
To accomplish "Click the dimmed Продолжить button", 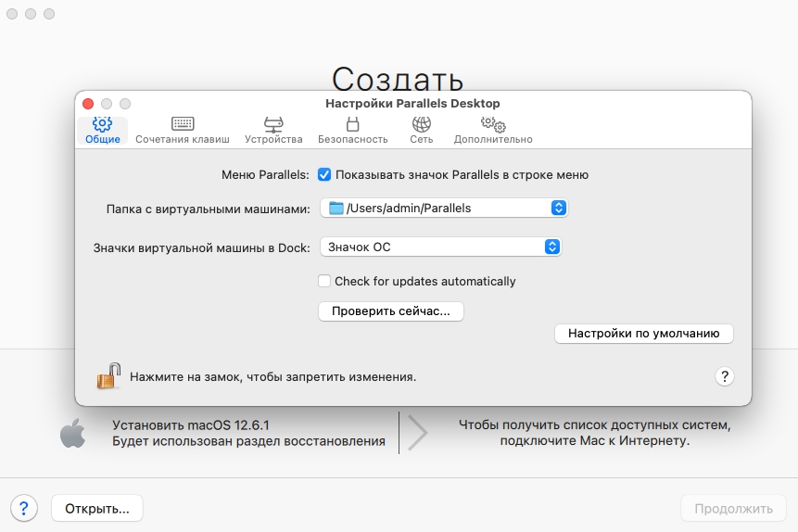I will click(x=733, y=508).
